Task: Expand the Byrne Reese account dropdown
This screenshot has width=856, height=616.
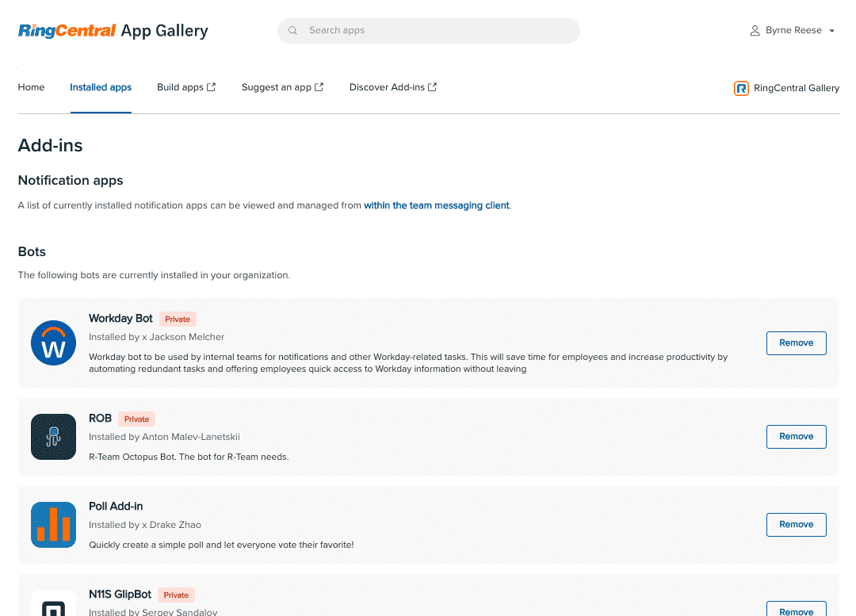Action: pyautogui.click(x=831, y=31)
